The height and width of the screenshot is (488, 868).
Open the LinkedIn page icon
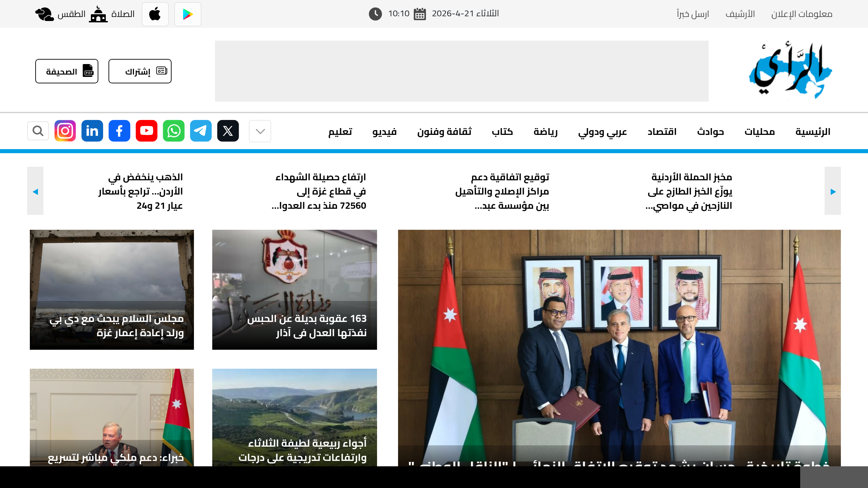point(92,131)
